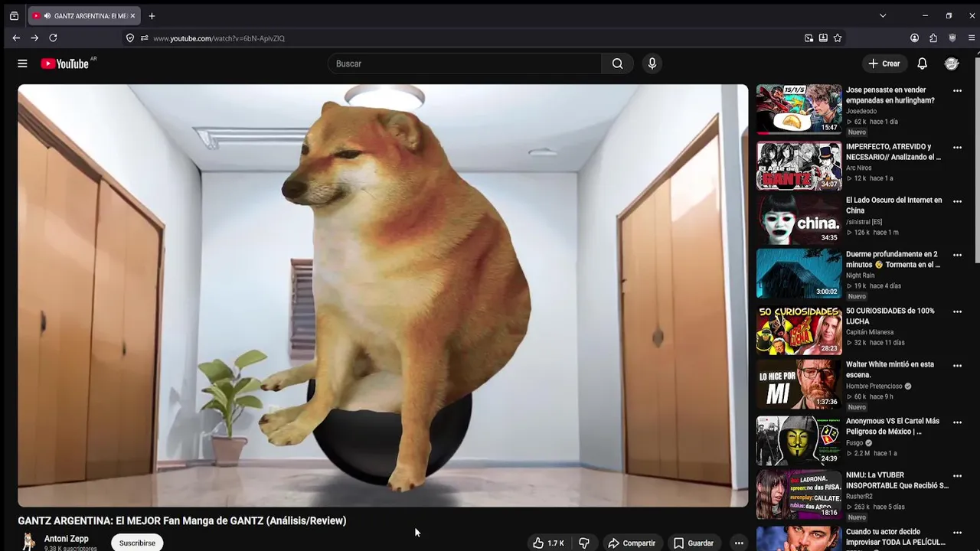Open 'NIMU: La VTUBER INSOPORTABLE' video title
Screen dimensions: 980x551
(x=897, y=480)
